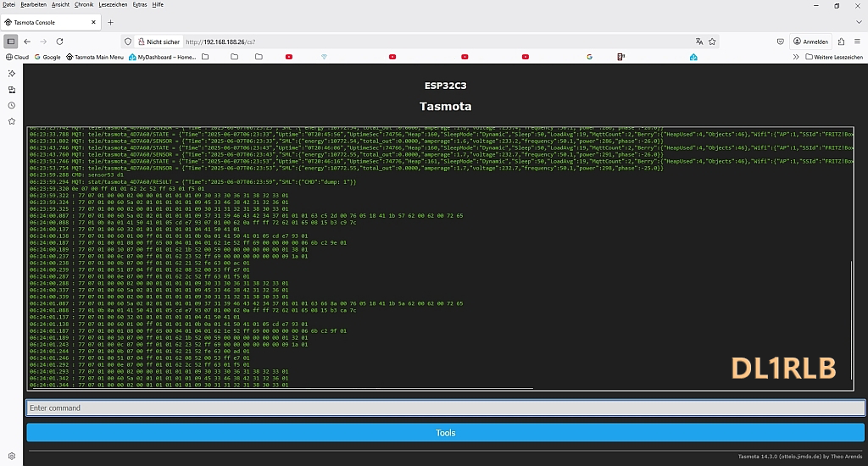The height and width of the screenshot is (466, 868).
Task: Click the console's vertical scrollbar
Action: [851, 319]
